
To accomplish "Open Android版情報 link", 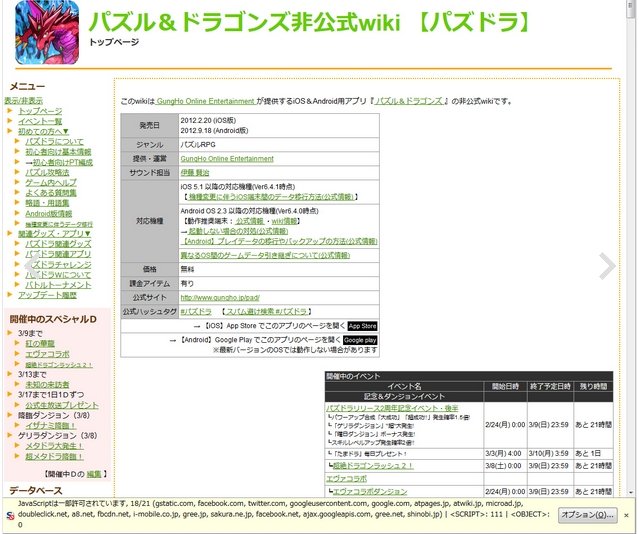I will (48, 214).
